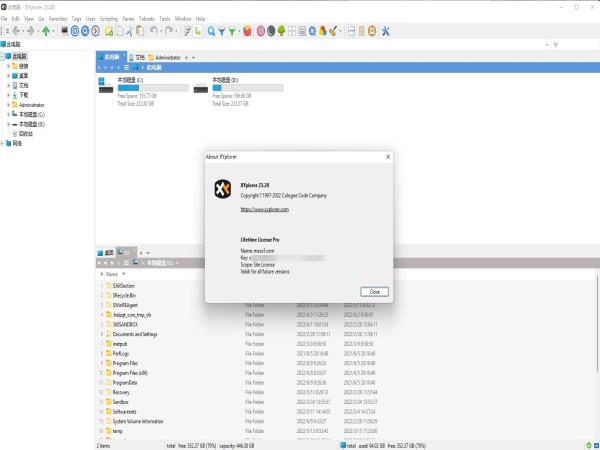The image size is (600, 450).
Task: Open Back history dropdown arrow
Action: point(23,31)
